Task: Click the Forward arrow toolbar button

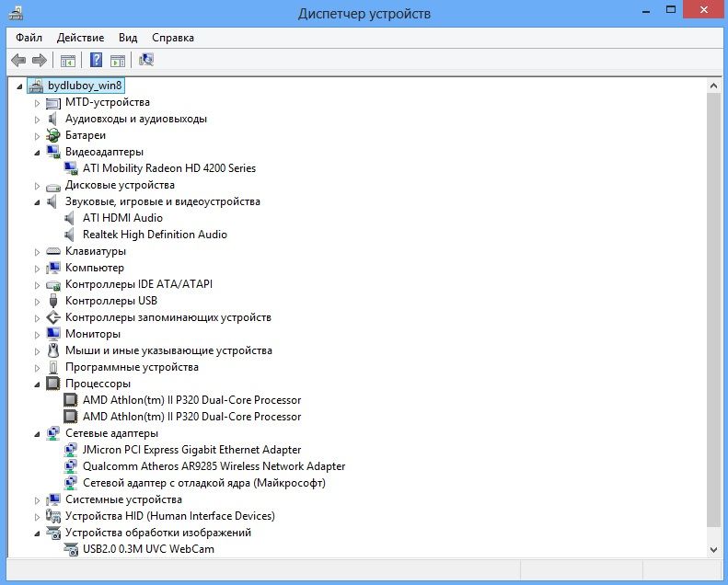Action: point(40,60)
